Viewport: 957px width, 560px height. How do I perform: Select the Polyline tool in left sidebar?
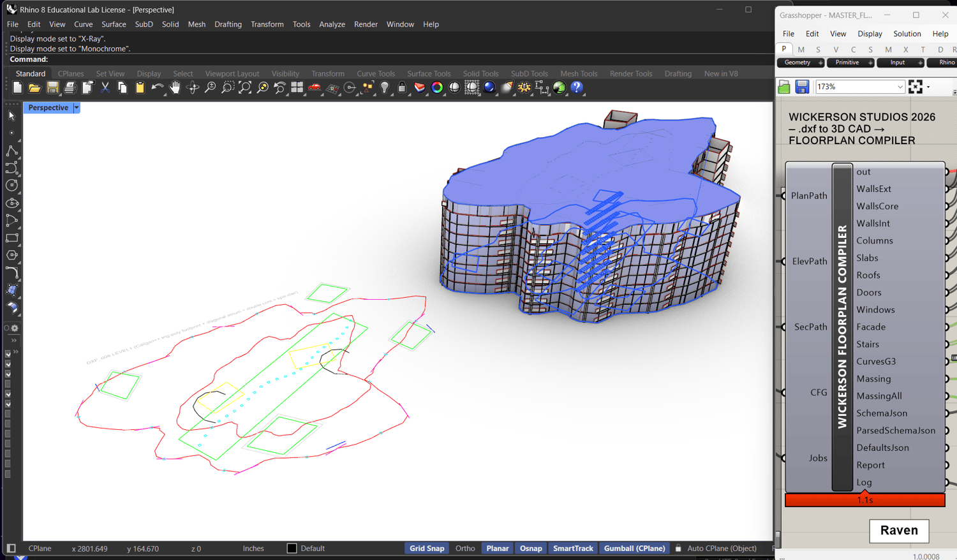coord(12,151)
